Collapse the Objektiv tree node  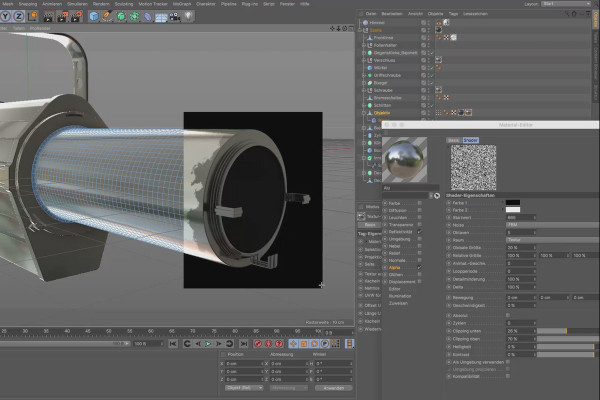[x=364, y=113]
